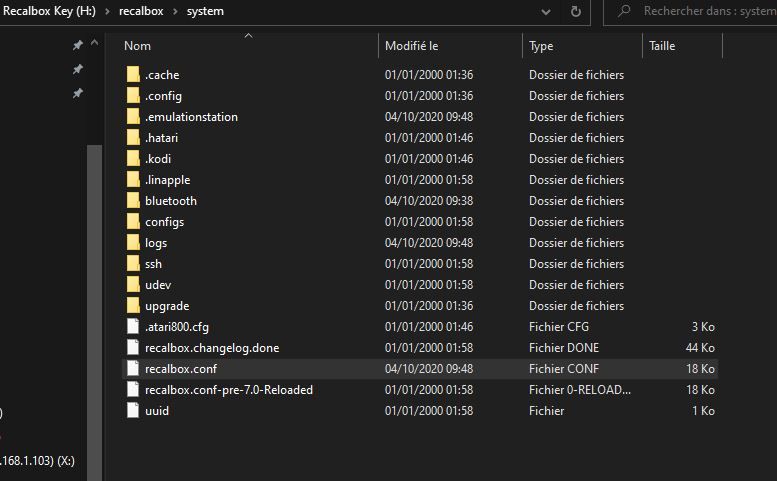
Task: Select recalbox.changelog.done file name
Action: (212, 348)
